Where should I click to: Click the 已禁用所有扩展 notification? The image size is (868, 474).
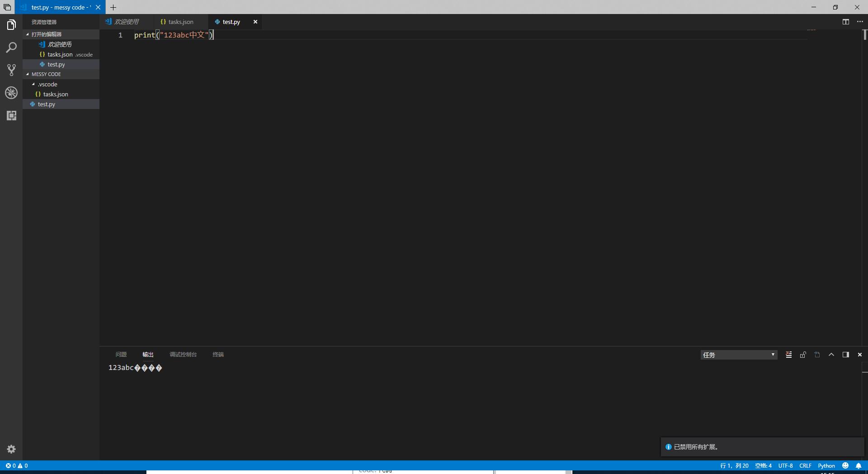pyautogui.click(x=762, y=447)
